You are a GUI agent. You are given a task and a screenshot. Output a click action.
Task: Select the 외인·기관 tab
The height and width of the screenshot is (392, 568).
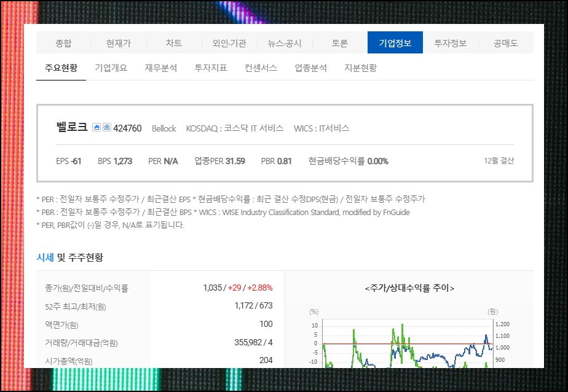point(229,43)
